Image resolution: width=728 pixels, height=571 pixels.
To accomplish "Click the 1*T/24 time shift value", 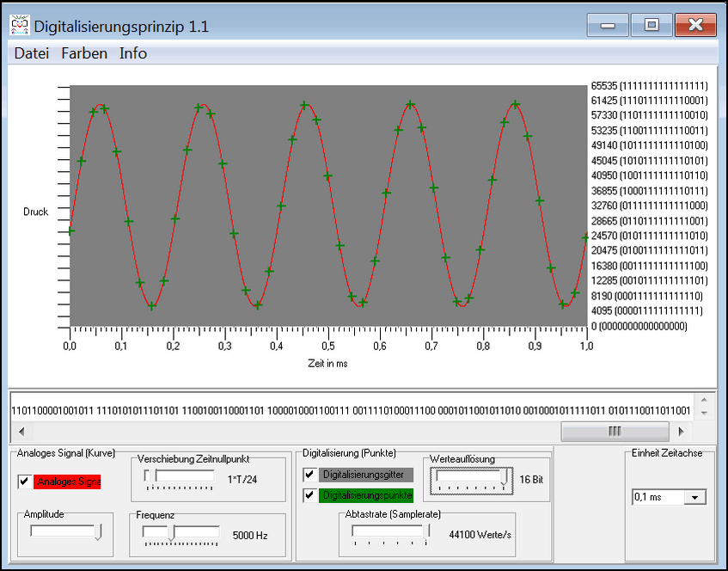I will 242,480.
